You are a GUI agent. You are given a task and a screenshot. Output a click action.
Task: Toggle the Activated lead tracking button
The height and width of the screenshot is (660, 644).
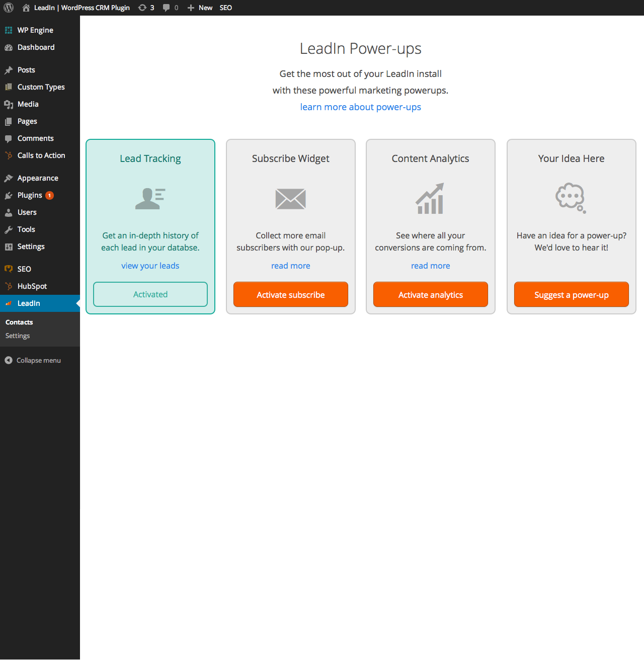click(150, 294)
